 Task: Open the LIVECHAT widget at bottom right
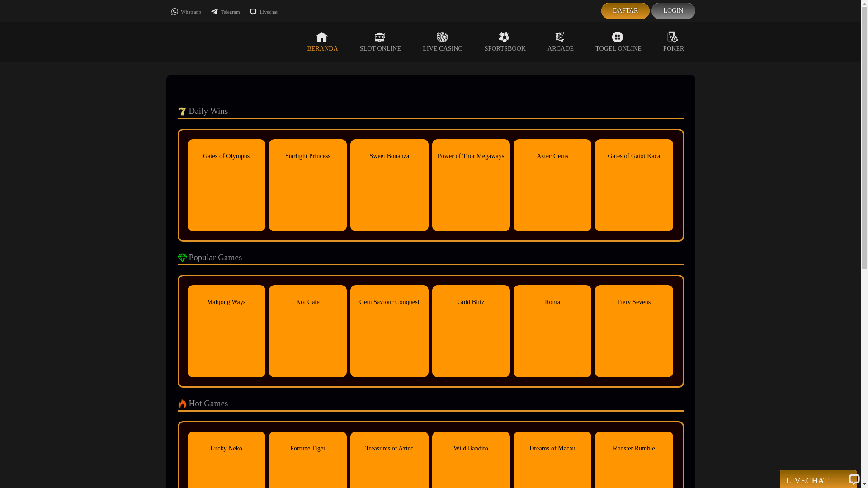pos(817,480)
